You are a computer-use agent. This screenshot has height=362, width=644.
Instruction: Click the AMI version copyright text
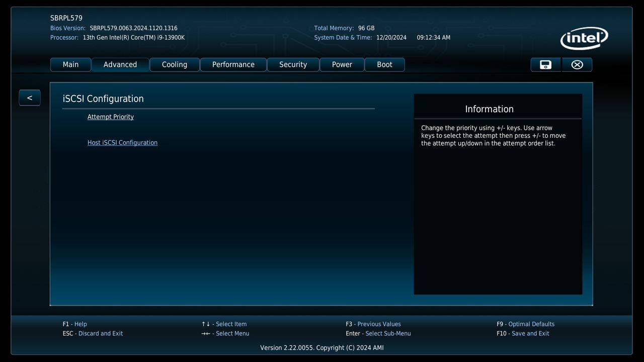pyautogui.click(x=322, y=348)
